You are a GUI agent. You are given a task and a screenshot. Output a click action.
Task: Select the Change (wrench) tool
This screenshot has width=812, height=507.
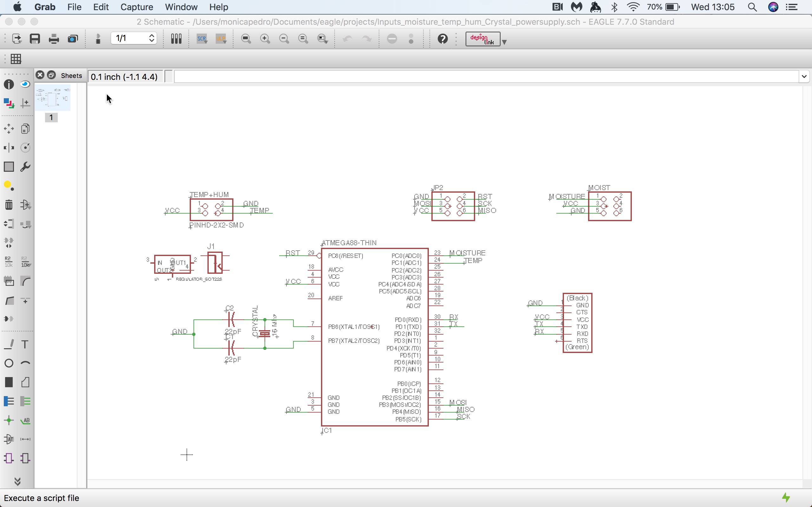pos(25,167)
